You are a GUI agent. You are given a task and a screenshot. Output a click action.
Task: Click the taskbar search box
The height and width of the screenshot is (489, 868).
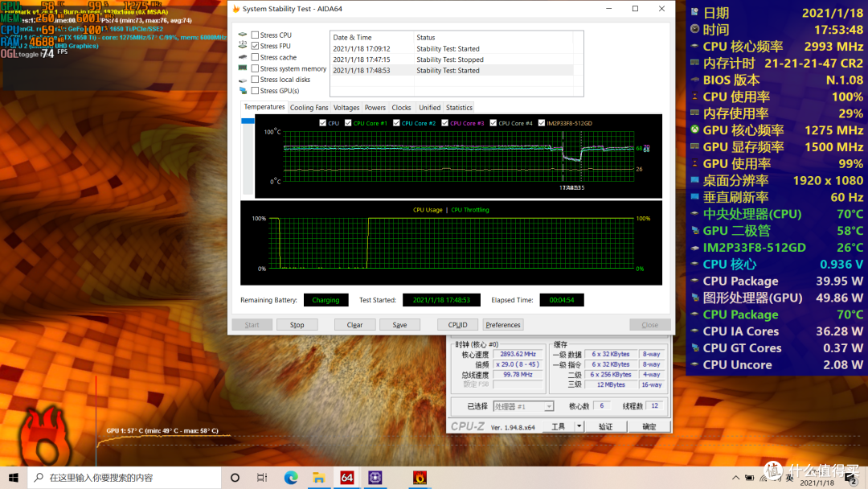124,478
